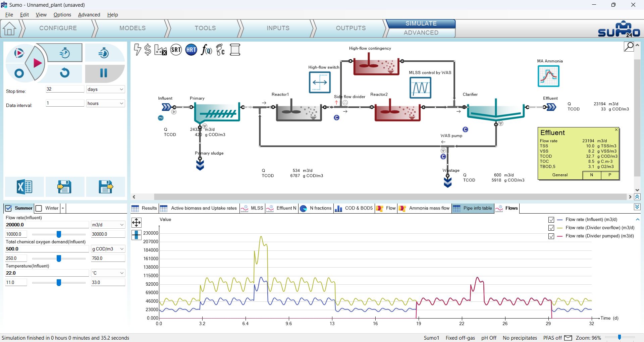Viewport: 644px width, 342px height.
Task: Click the zoom slider in the status bar
Action: (620, 338)
